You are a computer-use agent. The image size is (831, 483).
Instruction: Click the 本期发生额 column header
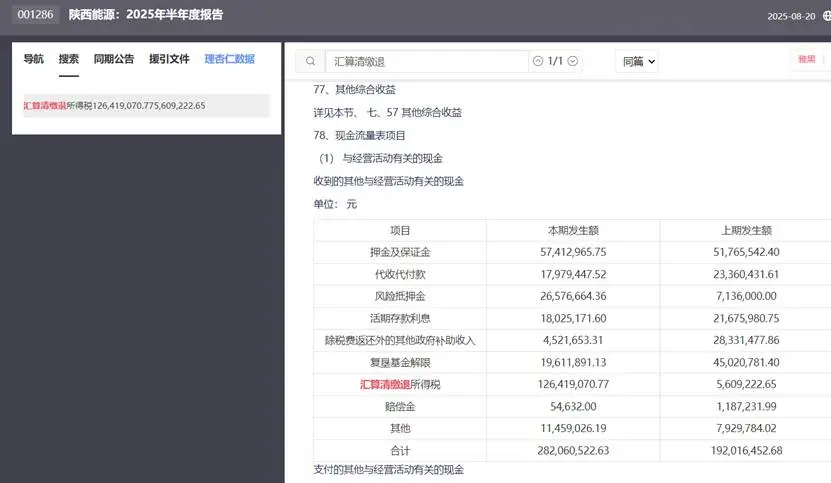click(x=573, y=231)
